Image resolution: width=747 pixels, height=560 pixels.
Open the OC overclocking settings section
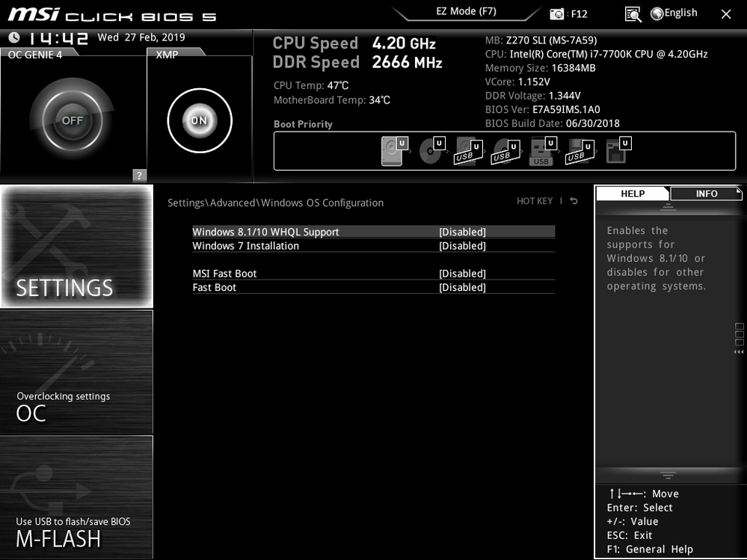click(76, 372)
